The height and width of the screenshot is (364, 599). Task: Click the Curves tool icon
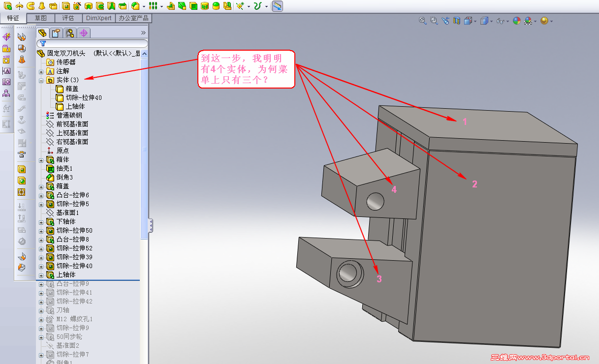(257, 6)
